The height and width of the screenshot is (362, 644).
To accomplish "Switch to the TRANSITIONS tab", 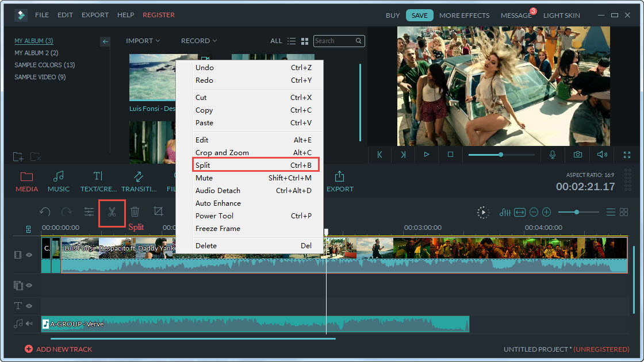I will [139, 182].
